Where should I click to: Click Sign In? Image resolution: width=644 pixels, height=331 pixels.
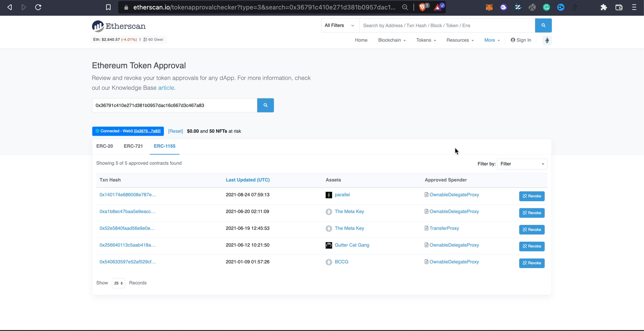click(521, 40)
